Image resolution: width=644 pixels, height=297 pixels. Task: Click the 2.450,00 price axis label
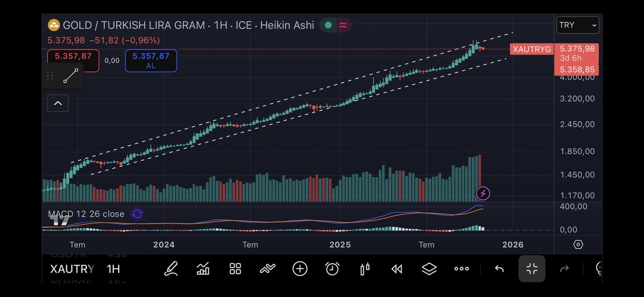pyautogui.click(x=577, y=124)
